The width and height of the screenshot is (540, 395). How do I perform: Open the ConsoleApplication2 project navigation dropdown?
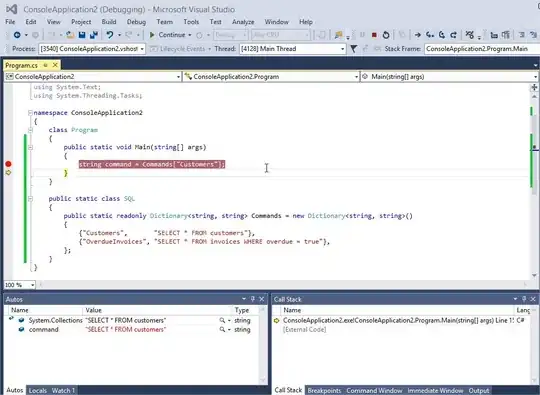(x=93, y=77)
